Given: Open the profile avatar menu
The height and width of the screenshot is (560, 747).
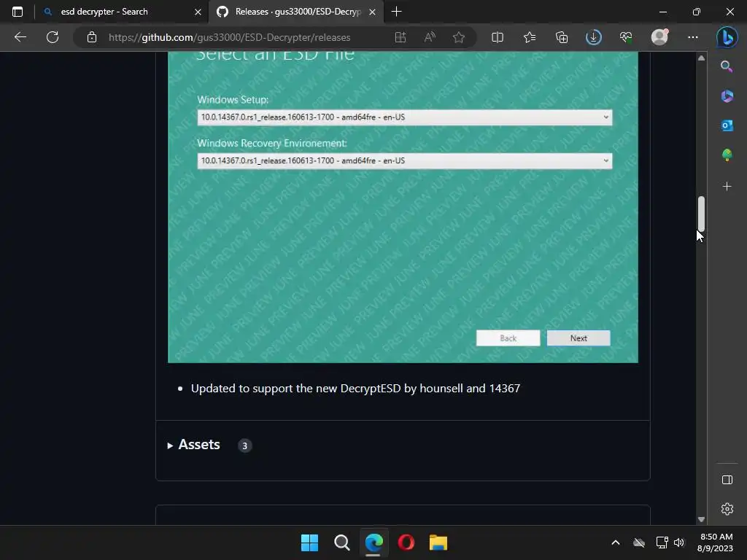Looking at the screenshot, I should [x=659, y=37].
